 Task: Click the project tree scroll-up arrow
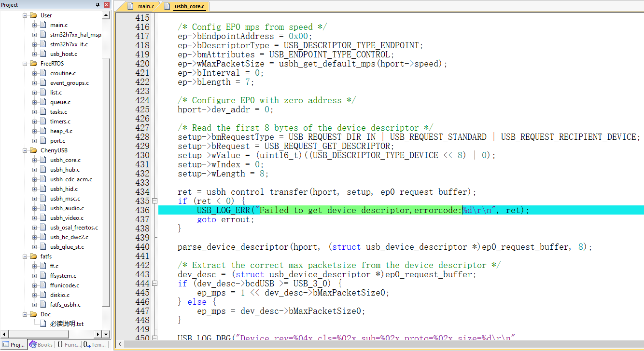pos(106,15)
